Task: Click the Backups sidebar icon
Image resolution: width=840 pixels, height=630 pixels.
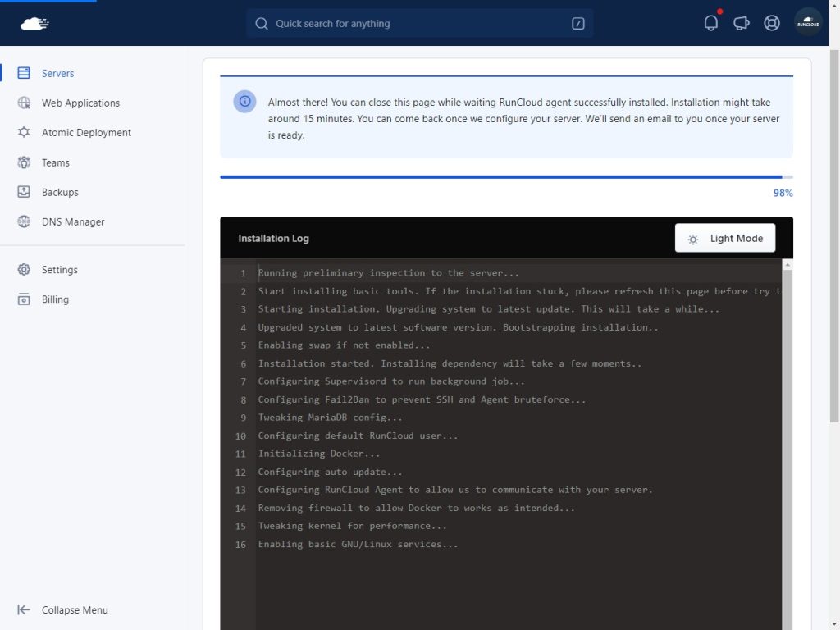Action: click(24, 192)
